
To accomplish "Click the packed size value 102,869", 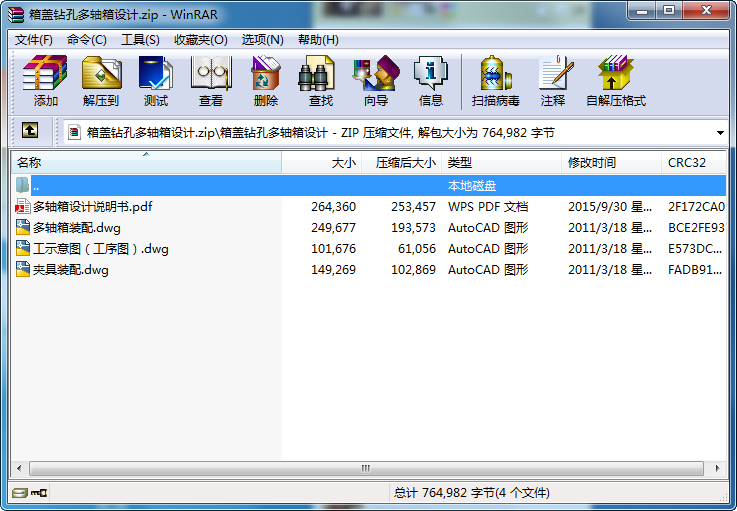I will tap(413, 270).
